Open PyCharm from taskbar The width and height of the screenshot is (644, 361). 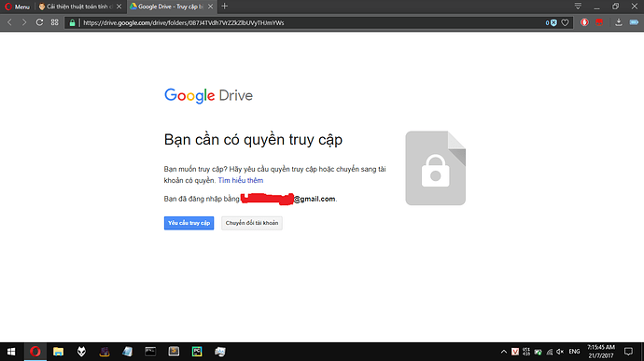tap(197, 352)
